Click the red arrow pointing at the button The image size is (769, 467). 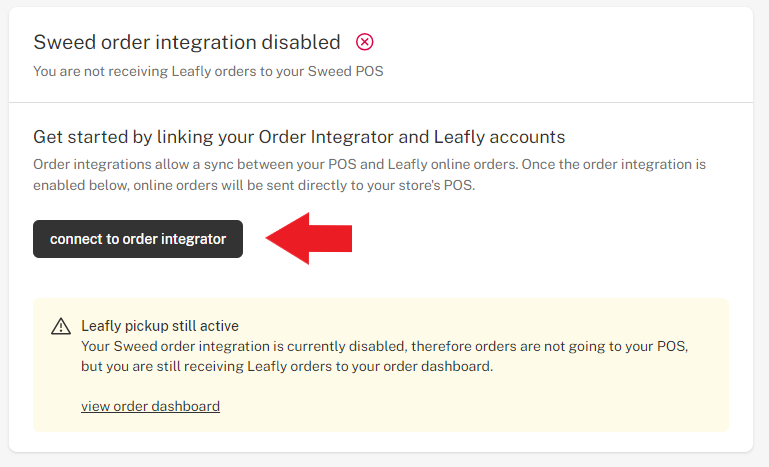308,238
